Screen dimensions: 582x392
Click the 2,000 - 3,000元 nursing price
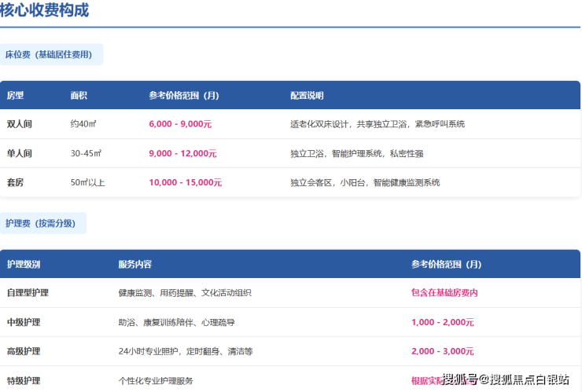point(442,351)
